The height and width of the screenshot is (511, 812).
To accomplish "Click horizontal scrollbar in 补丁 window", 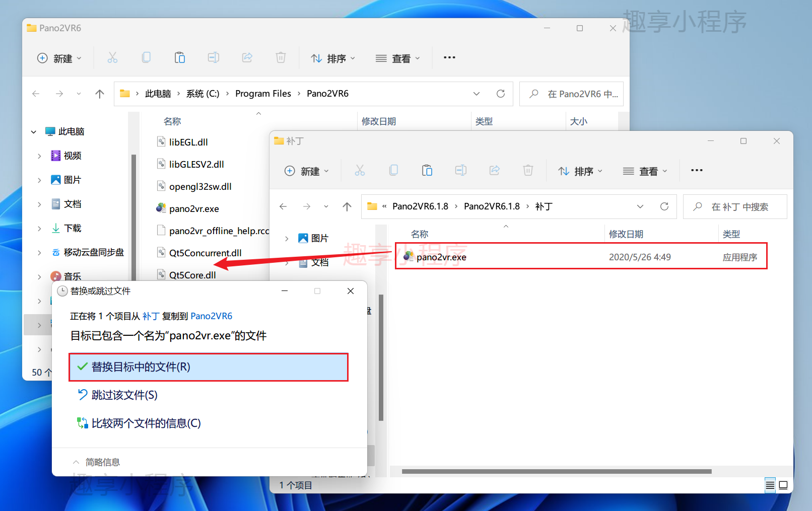I will (x=557, y=472).
